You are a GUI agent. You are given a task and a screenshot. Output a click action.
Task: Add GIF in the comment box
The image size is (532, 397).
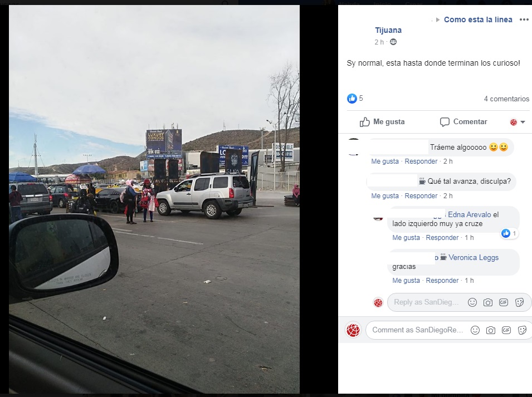tap(506, 330)
